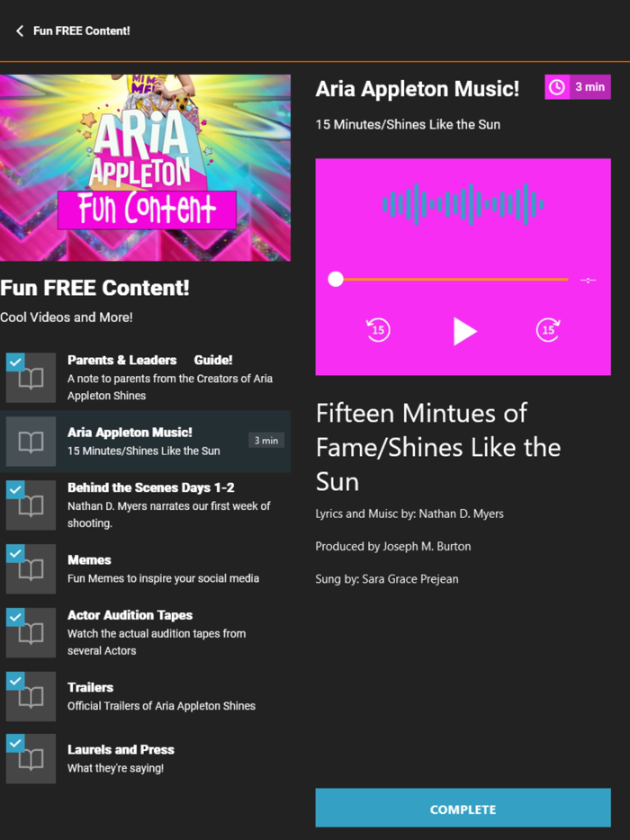Mark the lesson with the COMPLETE button

point(463,808)
